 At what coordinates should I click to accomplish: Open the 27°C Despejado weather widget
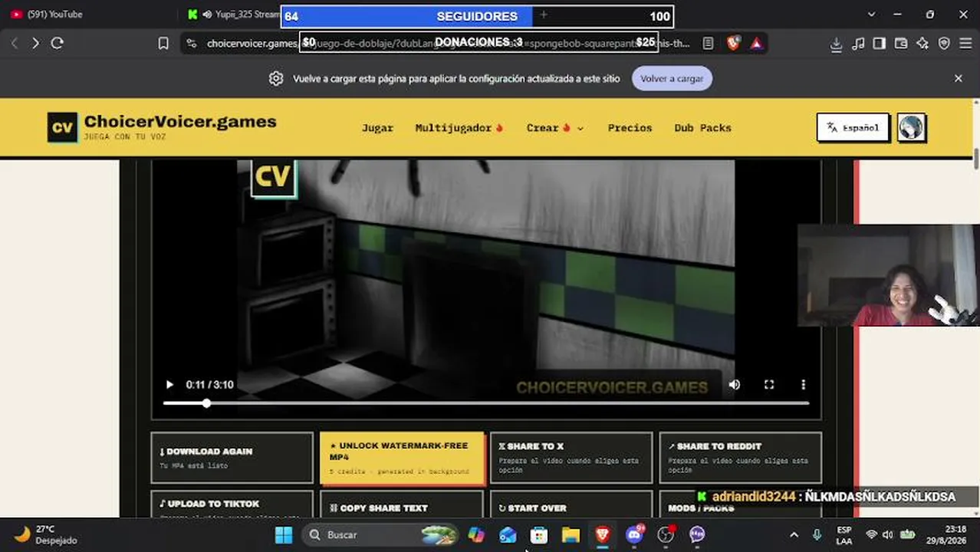(48, 534)
